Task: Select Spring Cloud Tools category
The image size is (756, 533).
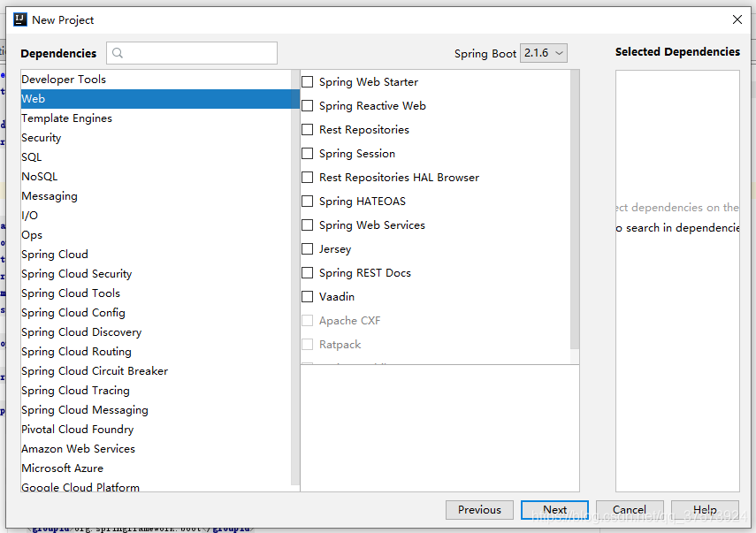Action: (157, 293)
